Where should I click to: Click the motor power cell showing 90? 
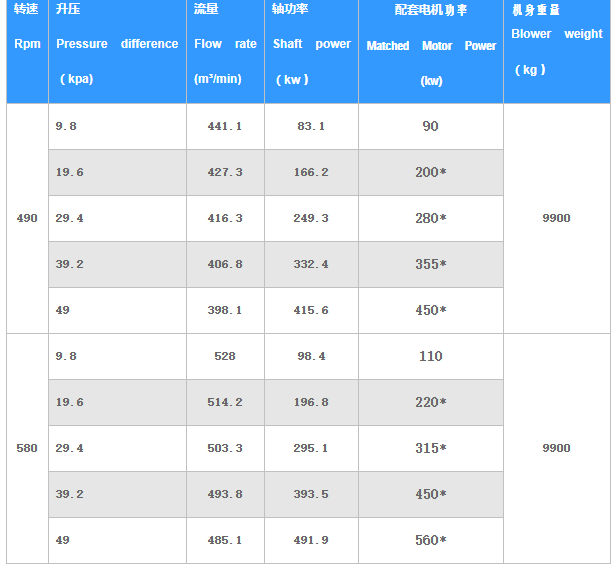click(x=431, y=126)
